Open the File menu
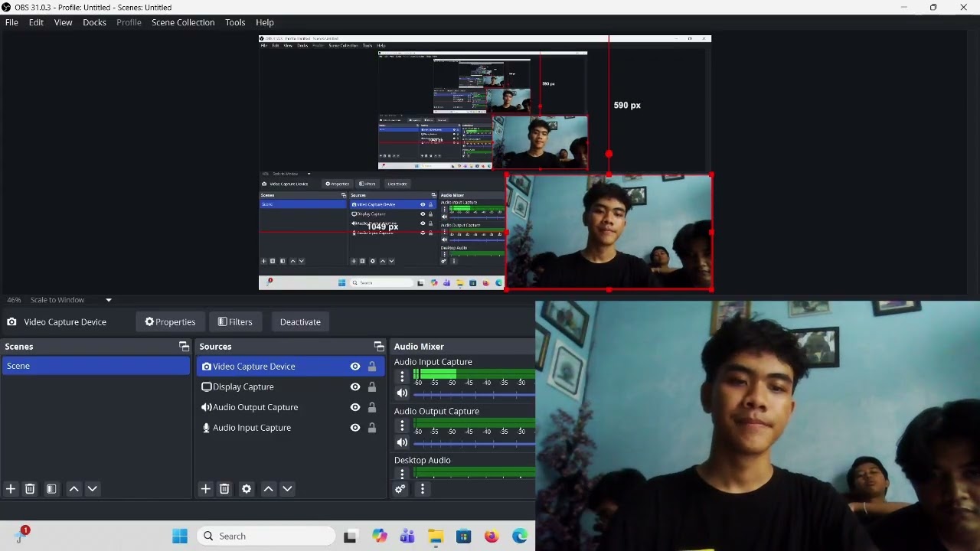This screenshot has width=980, height=551. pyautogui.click(x=11, y=22)
